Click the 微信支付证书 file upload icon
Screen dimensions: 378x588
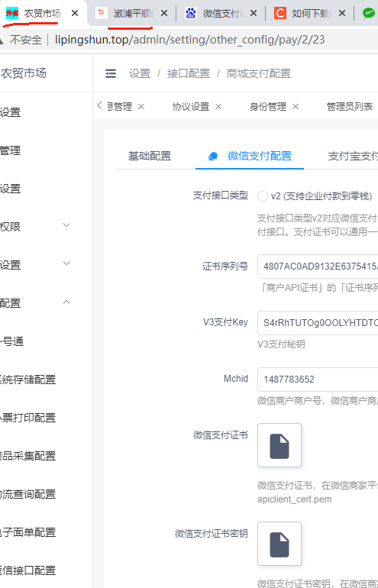click(279, 445)
